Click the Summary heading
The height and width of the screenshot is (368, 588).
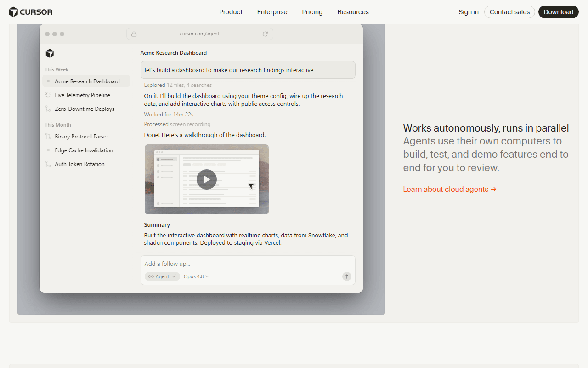pos(157,225)
